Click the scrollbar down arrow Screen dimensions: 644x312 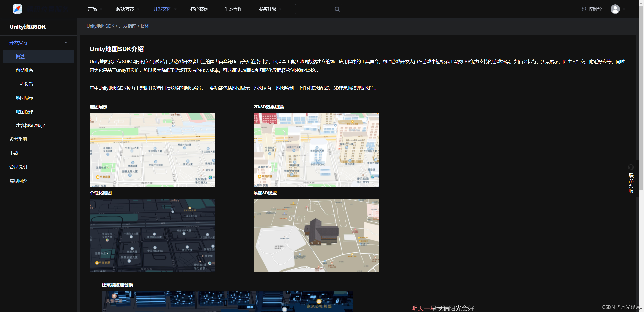[x=641, y=309]
